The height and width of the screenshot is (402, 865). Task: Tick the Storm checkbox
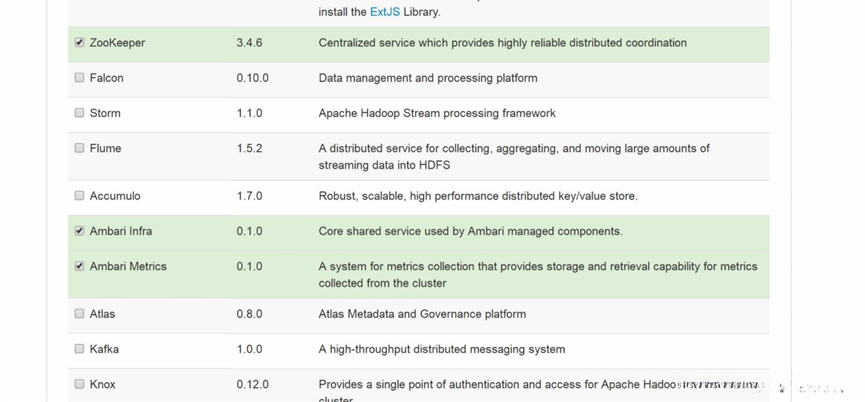pos(79,113)
